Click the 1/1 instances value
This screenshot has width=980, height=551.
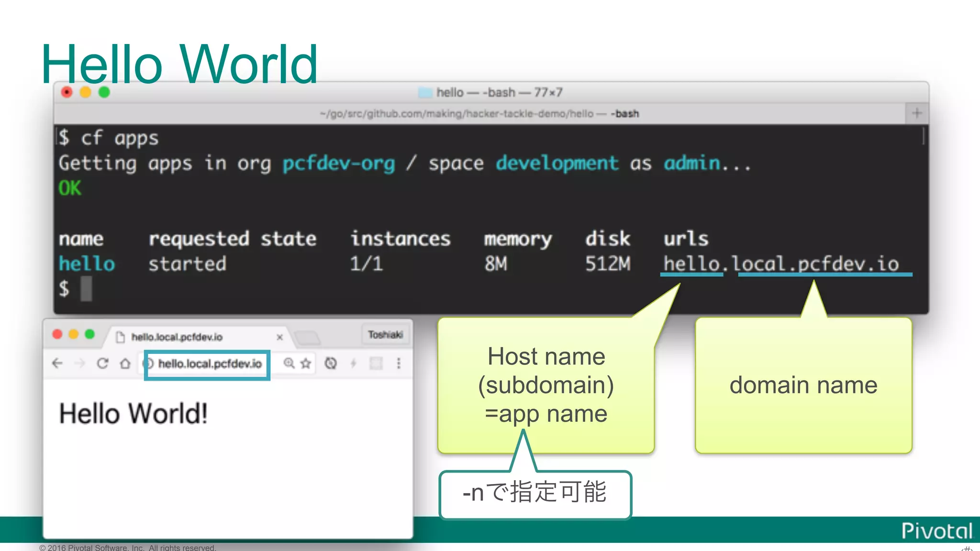[367, 264]
